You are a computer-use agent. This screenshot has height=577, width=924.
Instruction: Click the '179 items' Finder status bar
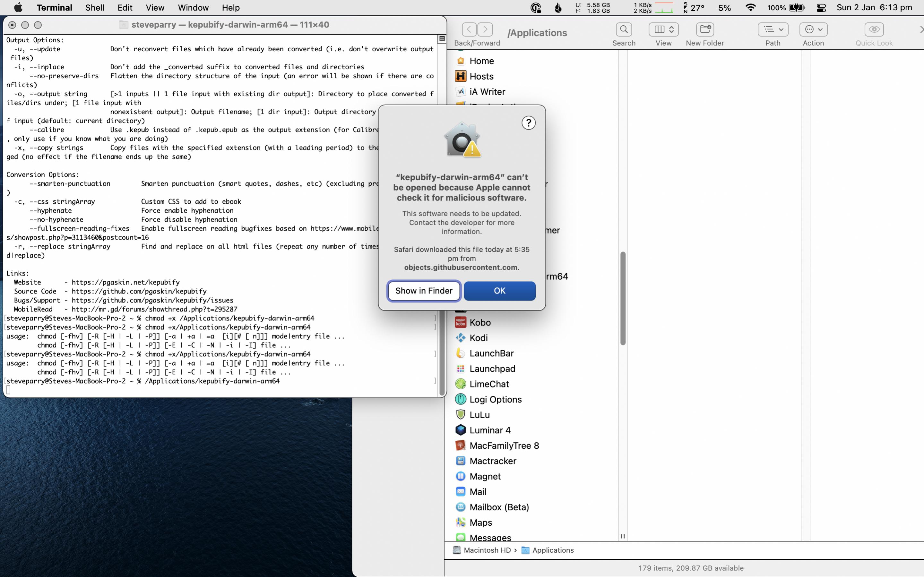coord(691,568)
